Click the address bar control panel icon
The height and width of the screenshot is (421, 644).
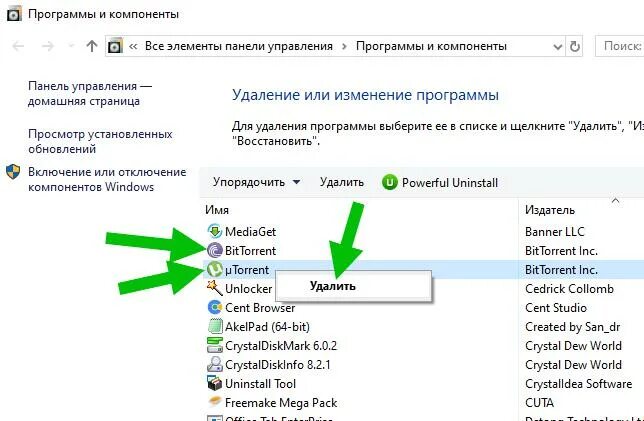115,46
